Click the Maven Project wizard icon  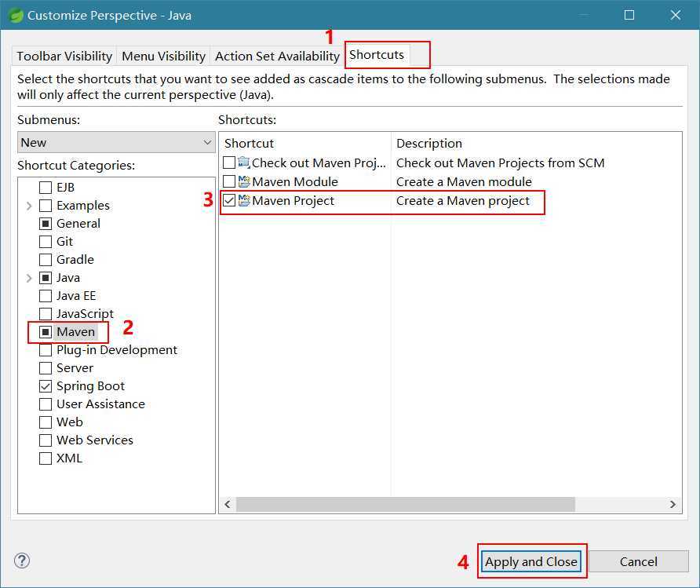click(244, 200)
